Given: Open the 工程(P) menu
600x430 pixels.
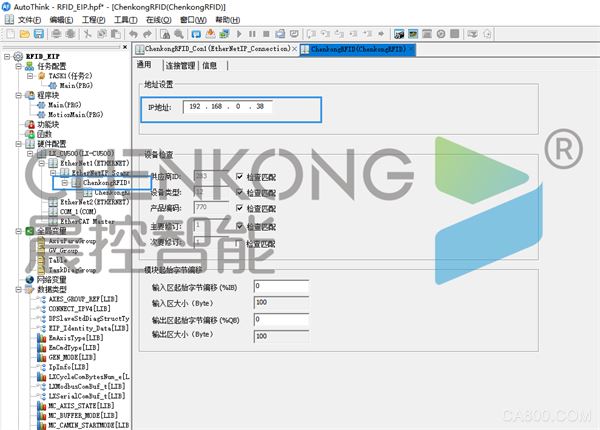Looking at the screenshot, I should tap(94, 20).
